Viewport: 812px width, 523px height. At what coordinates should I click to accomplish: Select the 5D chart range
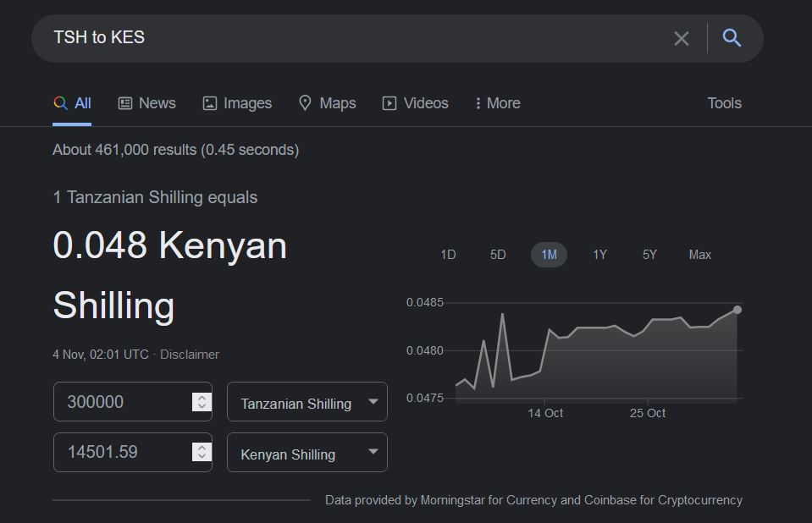tap(498, 255)
